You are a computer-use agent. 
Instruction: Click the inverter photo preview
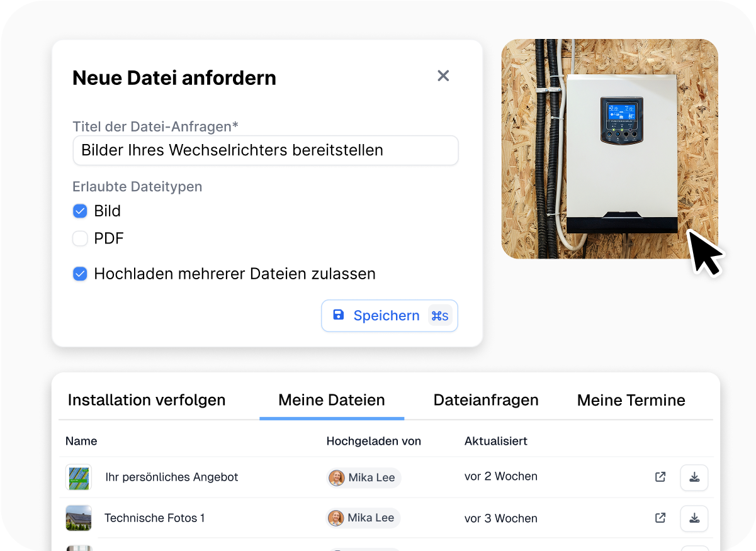(609, 149)
